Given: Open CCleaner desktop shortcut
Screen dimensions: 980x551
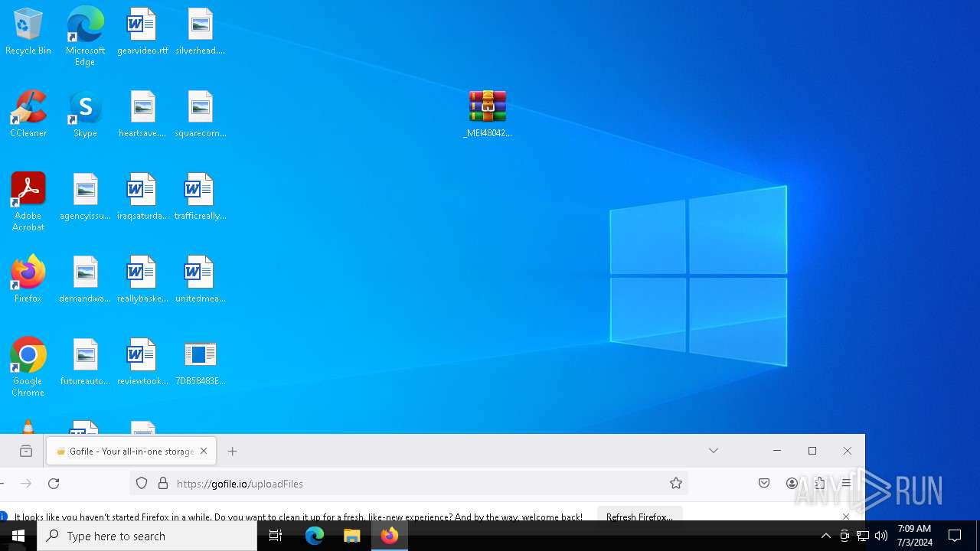Looking at the screenshot, I should coord(28,114).
